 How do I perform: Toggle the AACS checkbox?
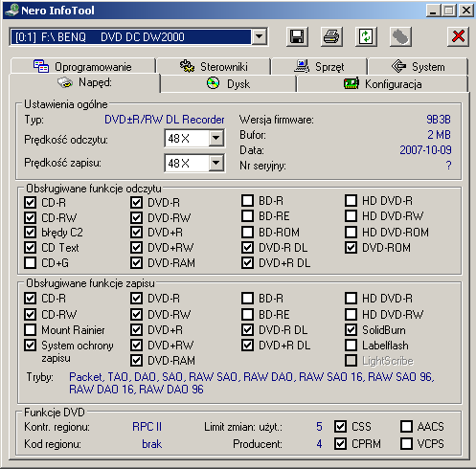(406, 426)
